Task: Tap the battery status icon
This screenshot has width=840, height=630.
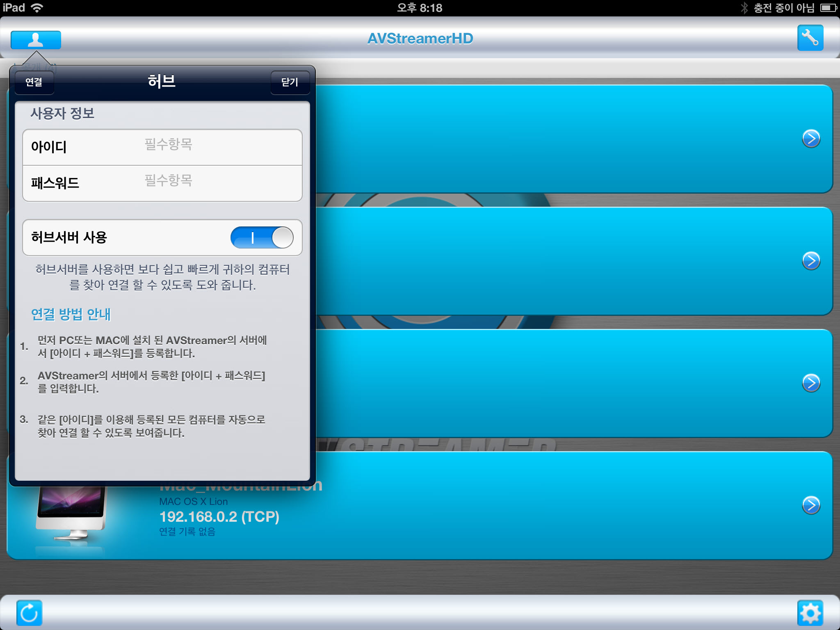Action: (828, 8)
